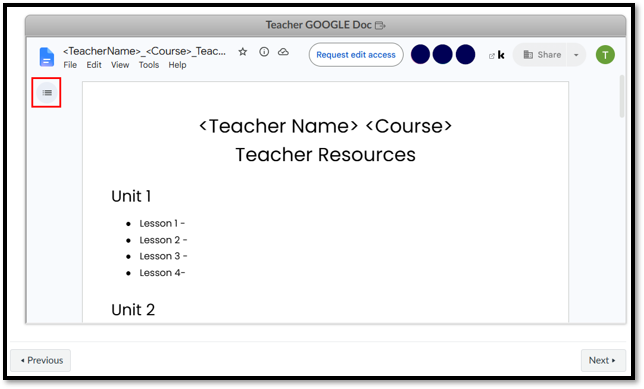View document info details icon

coord(264,52)
